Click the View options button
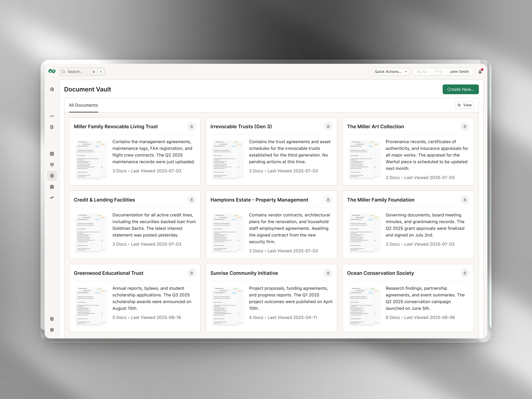Image resolution: width=532 pixels, height=399 pixels. coord(464,105)
